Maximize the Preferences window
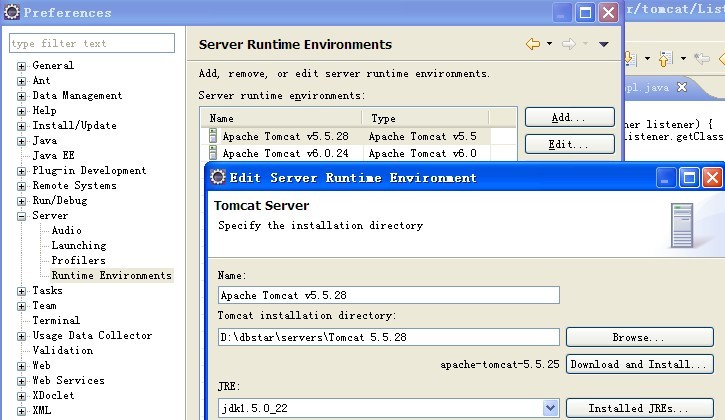The width and height of the screenshot is (725, 420). pyautogui.click(x=585, y=12)
